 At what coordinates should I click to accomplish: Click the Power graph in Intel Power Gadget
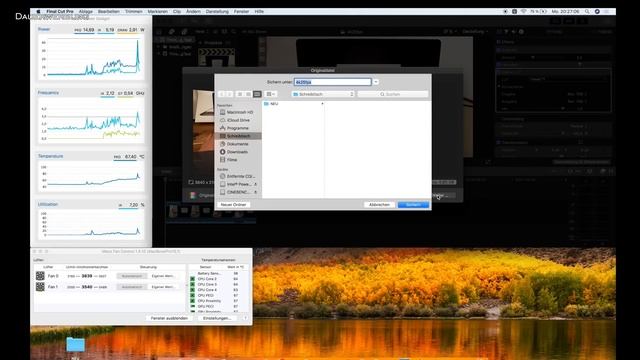tap(91, 57)
